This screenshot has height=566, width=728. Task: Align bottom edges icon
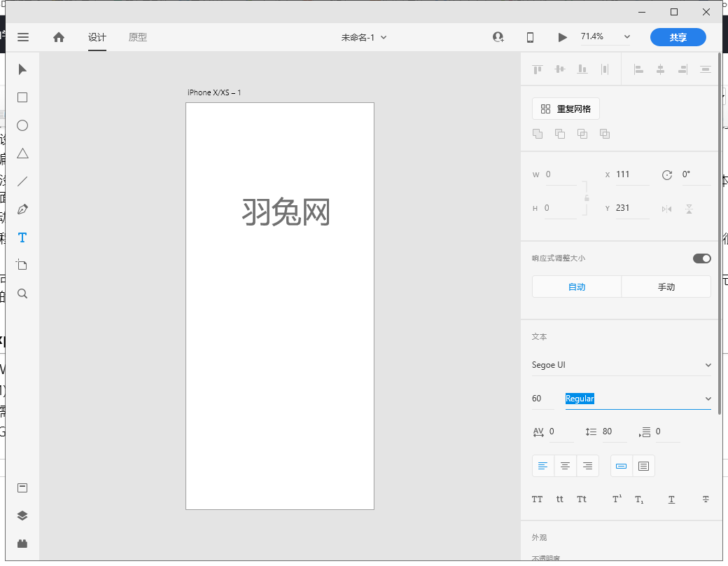pos(582,70)
